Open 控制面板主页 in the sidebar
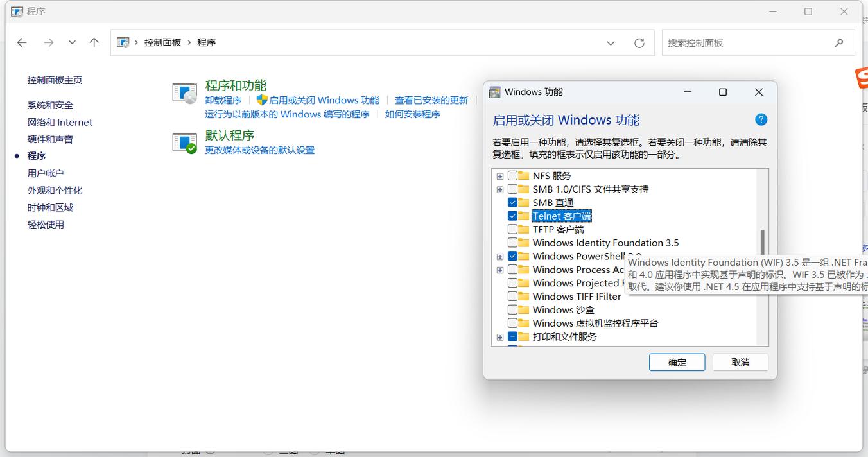Image resolution: width=868 pixels, height=457 pixels. [x=55, y=80]
